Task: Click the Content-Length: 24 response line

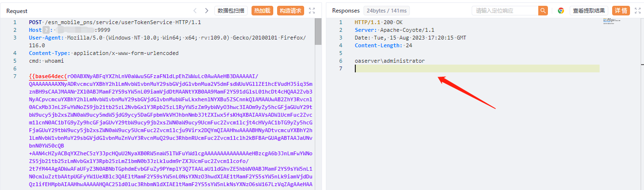Action: (383, 45)
